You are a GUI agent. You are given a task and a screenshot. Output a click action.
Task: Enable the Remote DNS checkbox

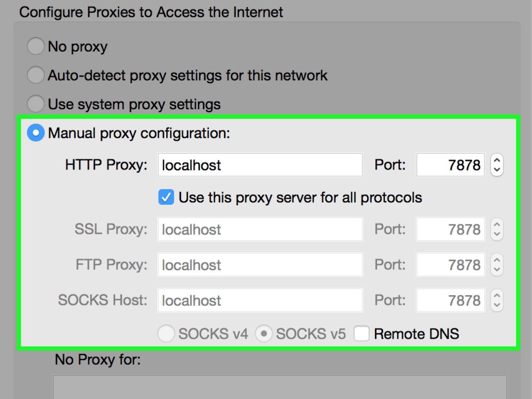[362, 334]
